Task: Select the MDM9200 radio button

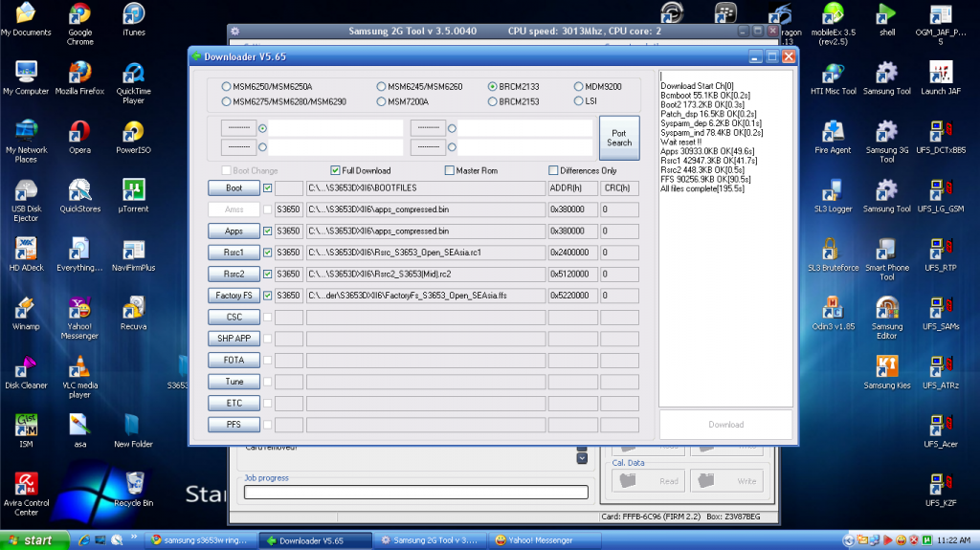Action: [578, 86]
